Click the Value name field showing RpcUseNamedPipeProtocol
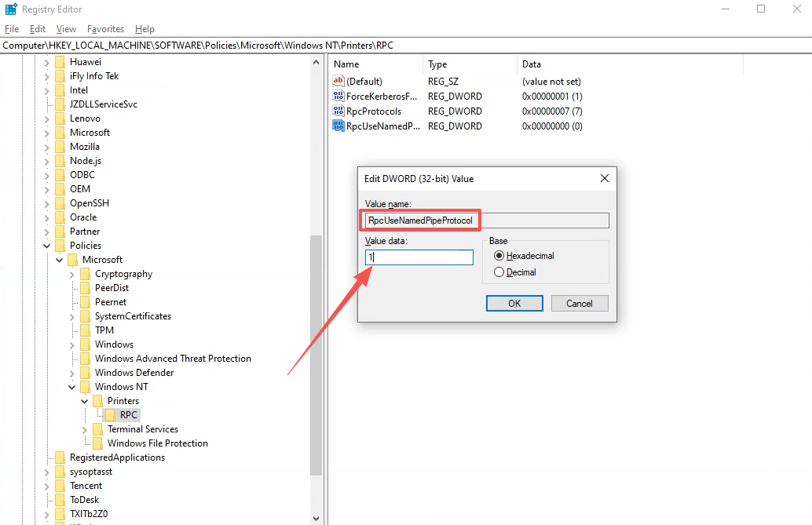The height and width of the screenshot is (525, 812). coord(487,221)
